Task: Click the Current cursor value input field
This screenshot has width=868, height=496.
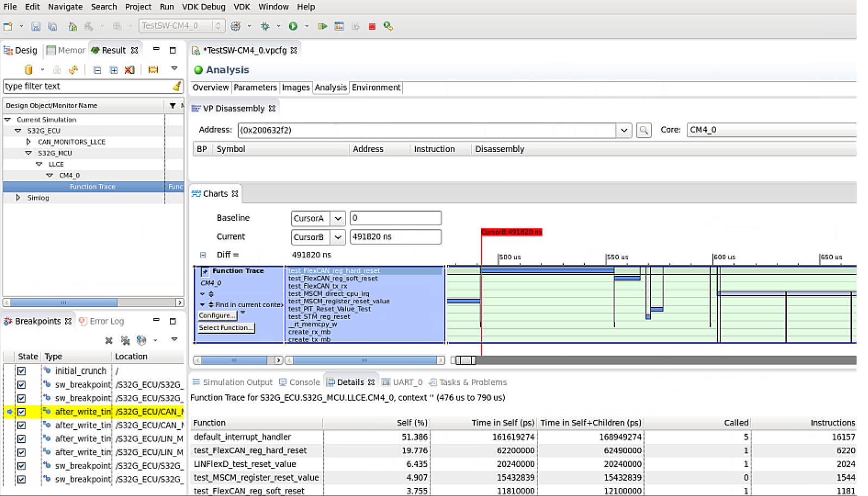Action: [395, 237]
